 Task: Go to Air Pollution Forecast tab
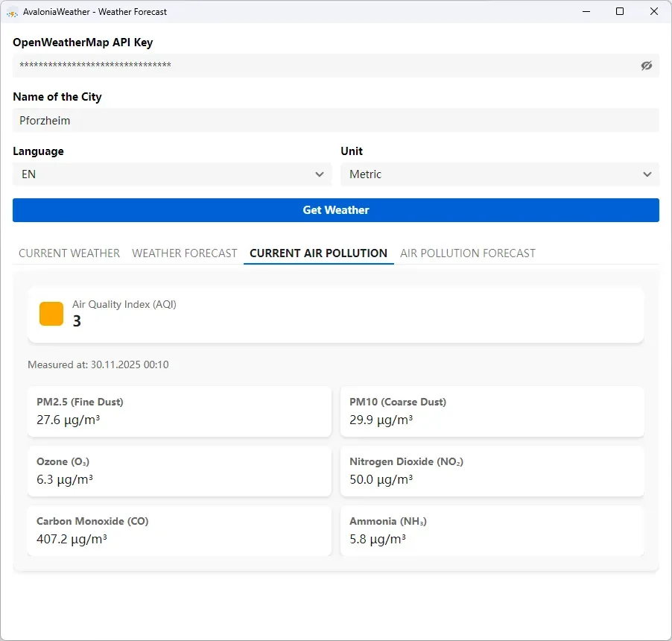click(x=468, y=253)
